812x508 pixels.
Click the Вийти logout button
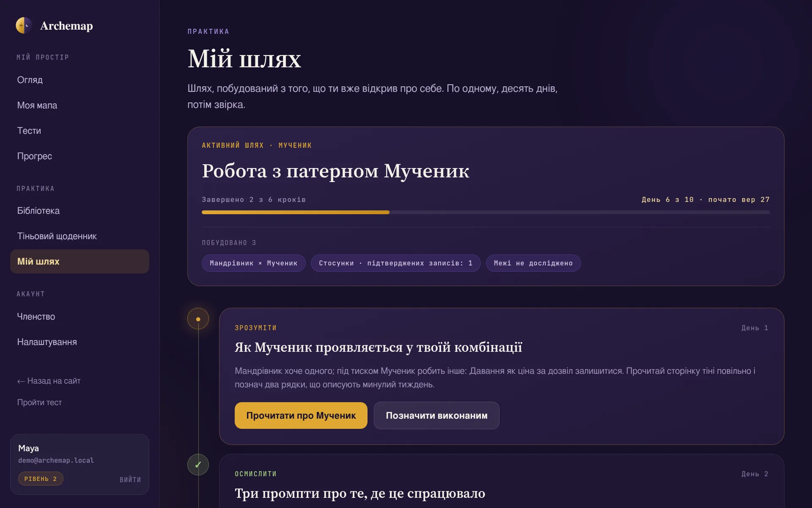(130, 480)
